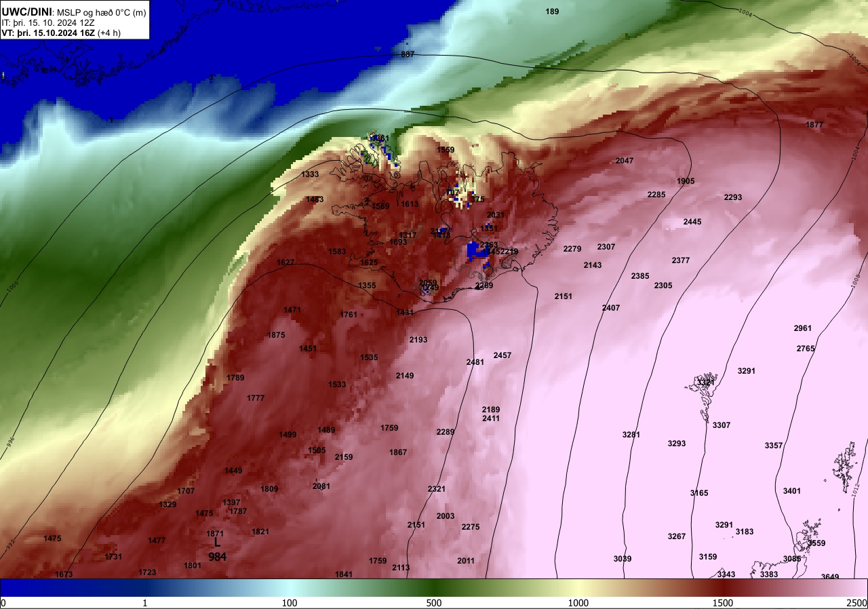Click the UWC/DINI title text

(26, 12)
